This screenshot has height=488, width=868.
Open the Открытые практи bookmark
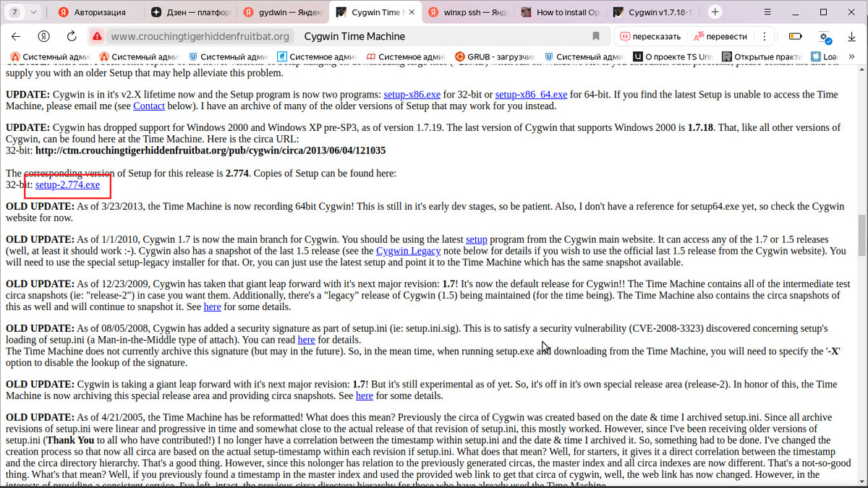762,56
